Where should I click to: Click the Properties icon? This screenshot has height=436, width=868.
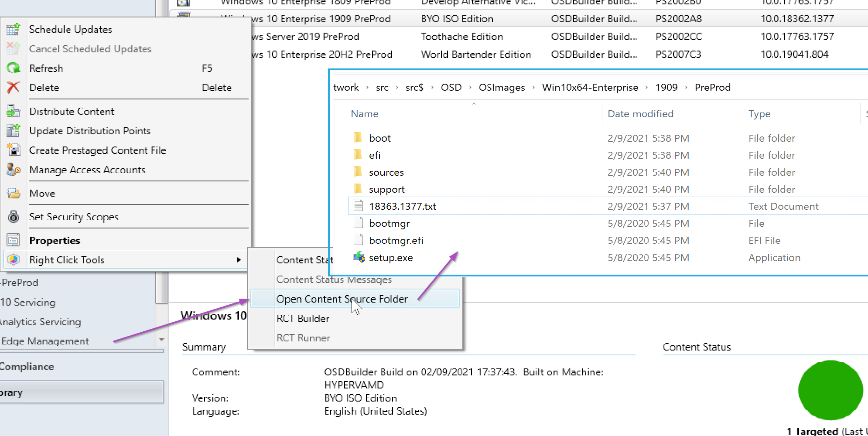point(13,240)
